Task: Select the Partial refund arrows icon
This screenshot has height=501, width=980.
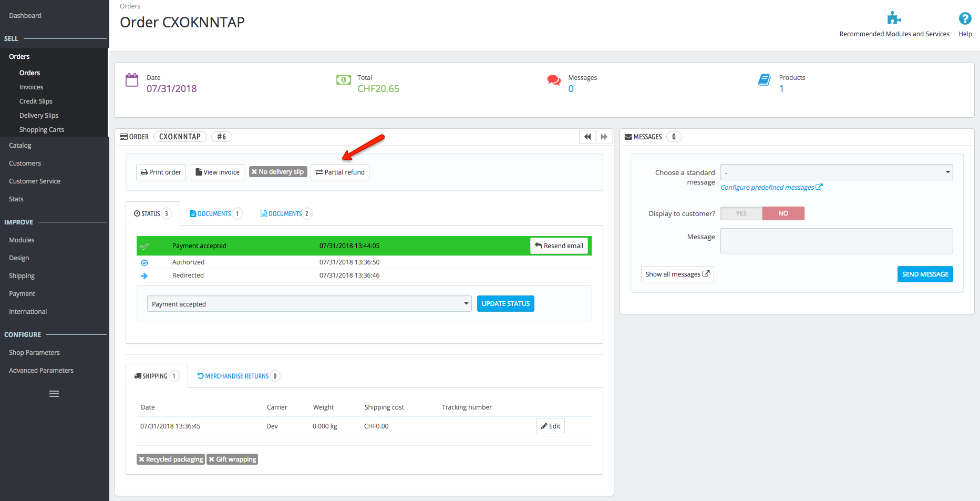Action: pyautogui.click(x=318, y=172)
